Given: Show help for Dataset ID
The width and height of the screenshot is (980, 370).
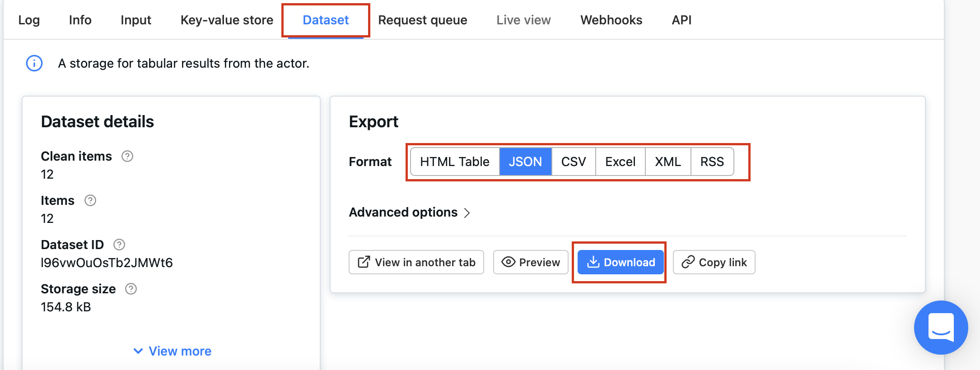Looking at the screenshot, I should point(119,245).
